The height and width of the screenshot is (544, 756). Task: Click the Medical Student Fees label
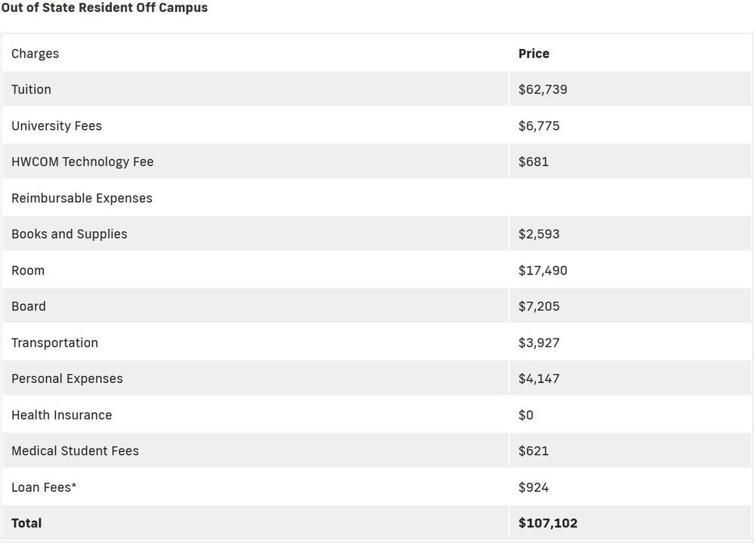[x=75, y=451]
